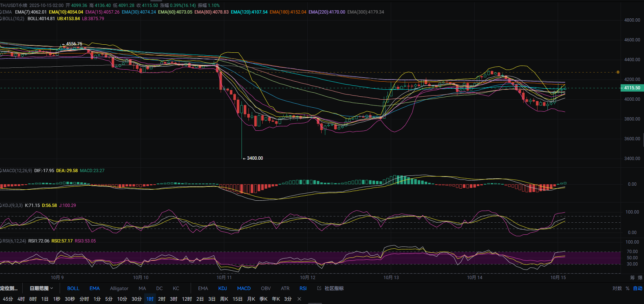This screenshot has width=644, height=304.
Task: Click the % percentage scale button
Action: click(628, 288)
